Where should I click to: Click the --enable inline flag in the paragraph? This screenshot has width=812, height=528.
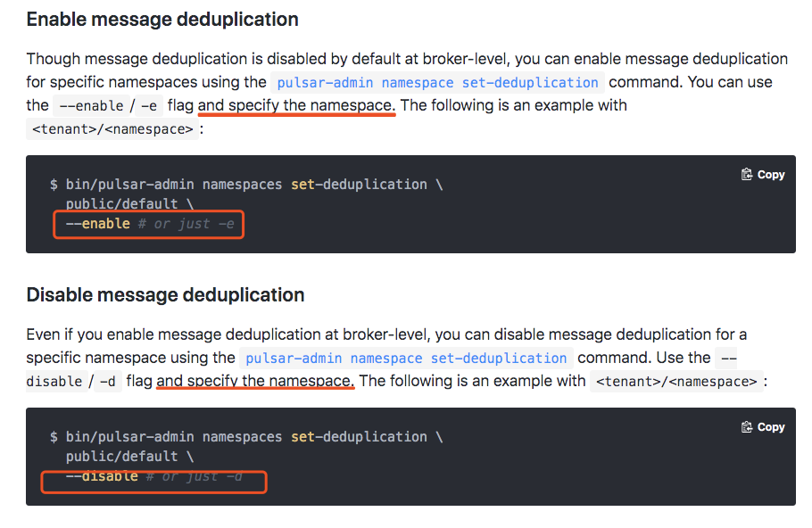91,106
